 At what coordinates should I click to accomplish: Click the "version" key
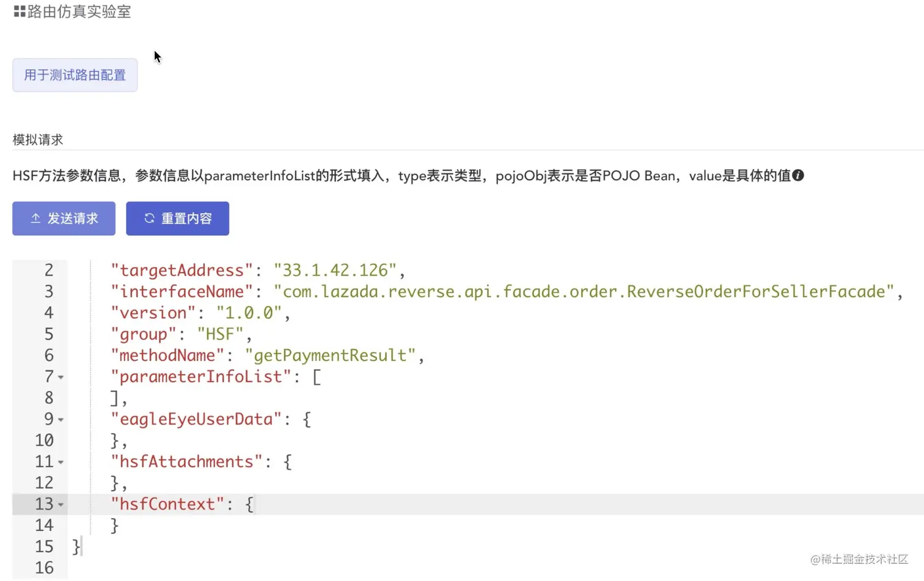pyautogui.click(x=153, y=313)
